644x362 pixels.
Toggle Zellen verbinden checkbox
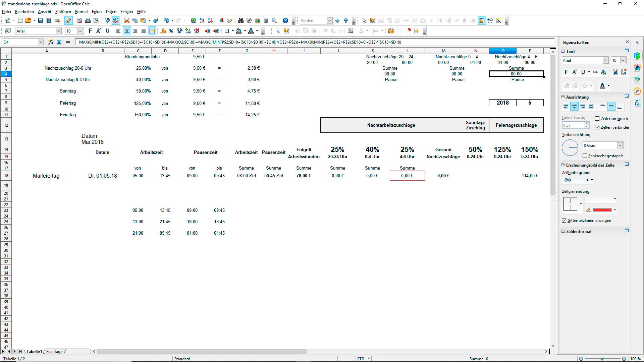tap(597, 127)
